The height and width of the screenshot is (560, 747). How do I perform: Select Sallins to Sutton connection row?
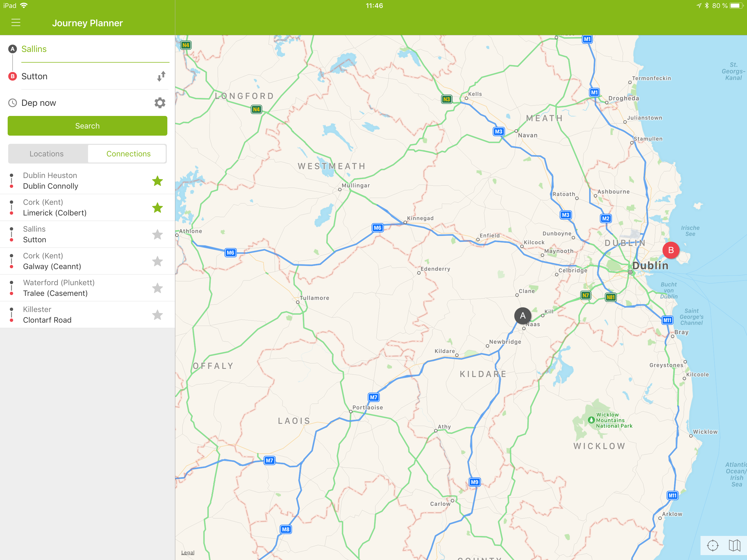(x=87, y=234)
